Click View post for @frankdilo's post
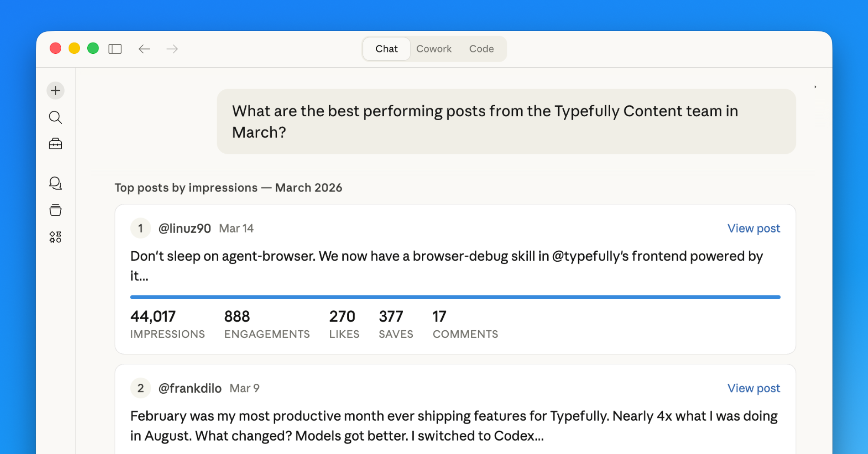This screenshot has width=868, height=454. click(x=753, y=388)
